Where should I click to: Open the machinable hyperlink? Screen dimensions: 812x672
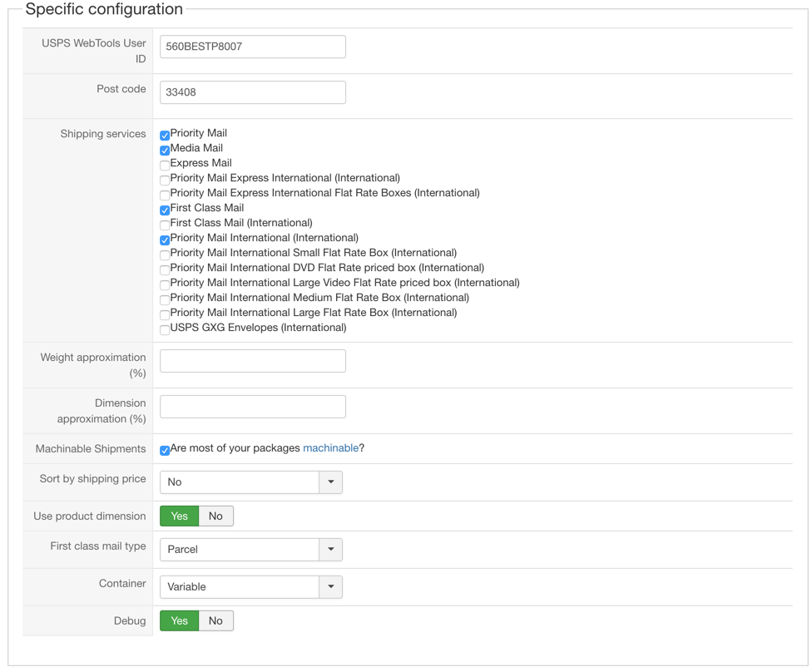[330, 448]
